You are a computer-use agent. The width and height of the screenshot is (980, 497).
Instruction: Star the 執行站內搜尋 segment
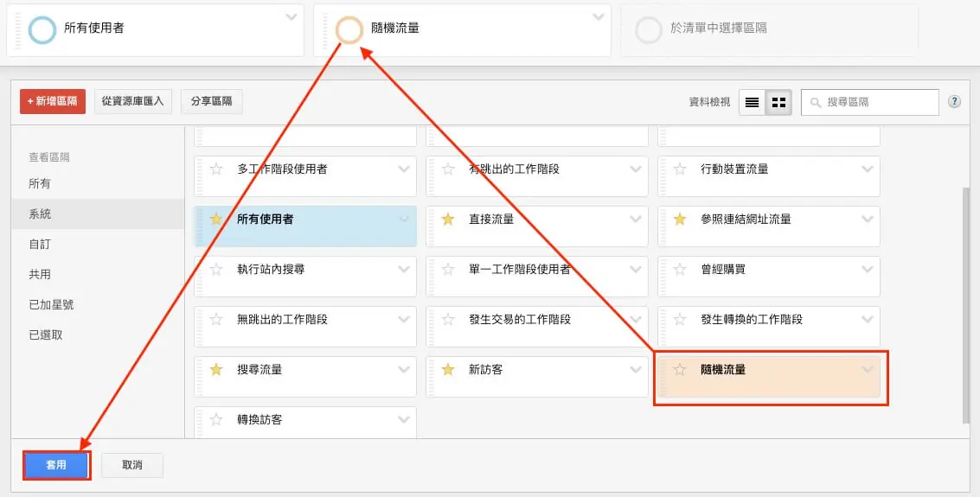tap(216, 270)
